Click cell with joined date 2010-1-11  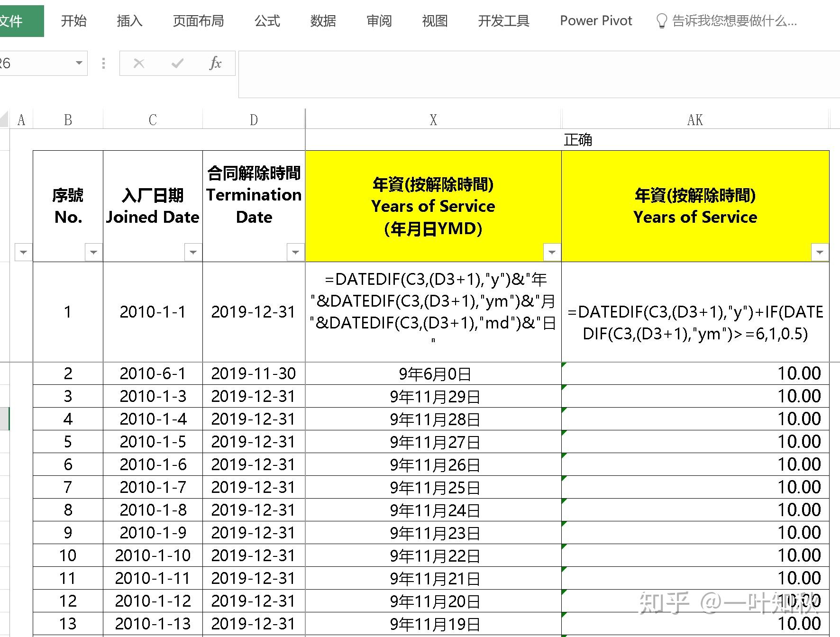point(153,578)
